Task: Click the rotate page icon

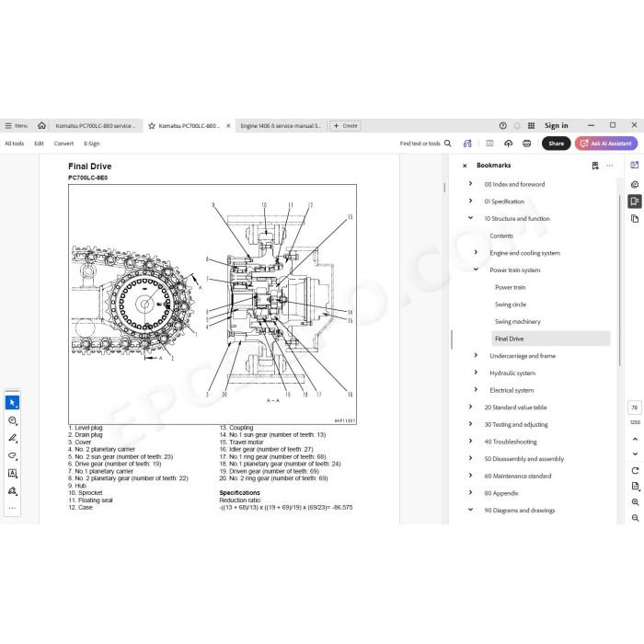Action: (x=635, y=471)
